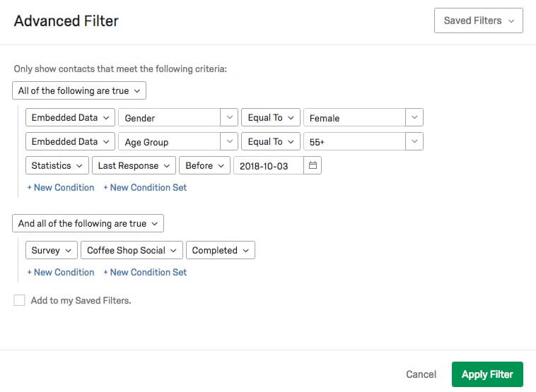Open the Female value arrow dropdown
Image resolution: width=536 pixels, height=392 pixels.
coord(414,117)
